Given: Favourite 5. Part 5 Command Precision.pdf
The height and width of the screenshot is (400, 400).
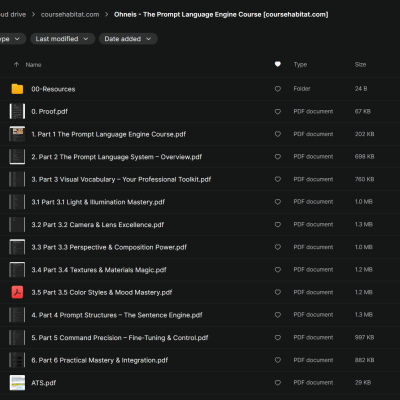Looking at the screenshot, I should pos(278,338).
